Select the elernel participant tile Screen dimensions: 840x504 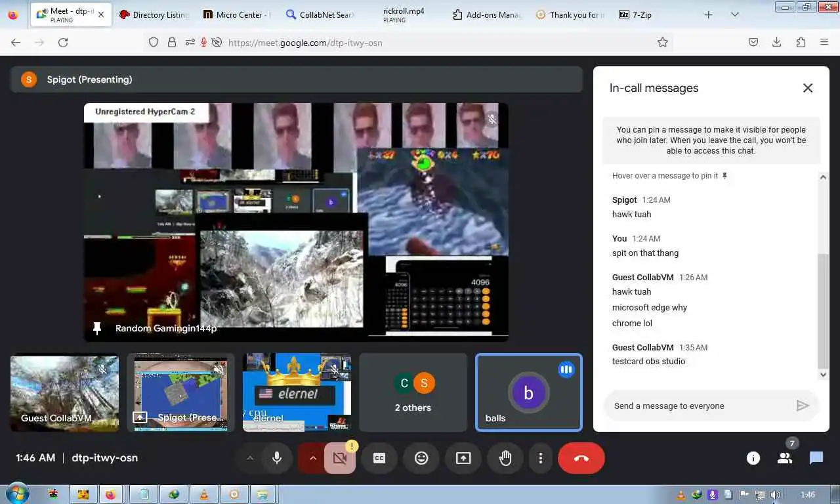[x=297, y=392]
